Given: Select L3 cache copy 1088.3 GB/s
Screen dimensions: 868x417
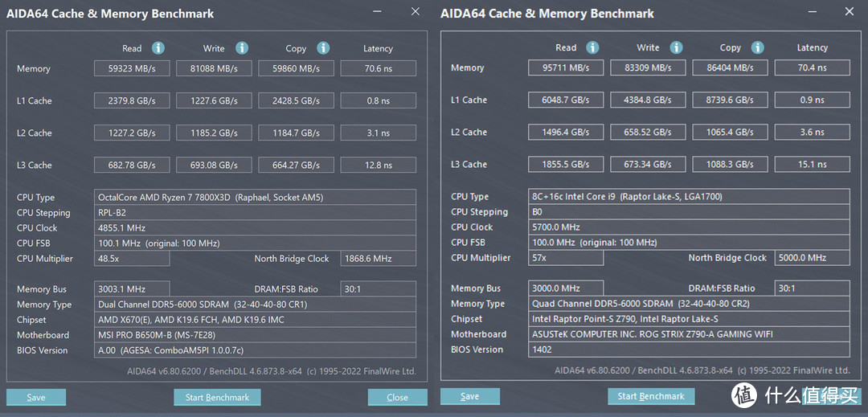Looking at the screenshot, I should (730, 164).
